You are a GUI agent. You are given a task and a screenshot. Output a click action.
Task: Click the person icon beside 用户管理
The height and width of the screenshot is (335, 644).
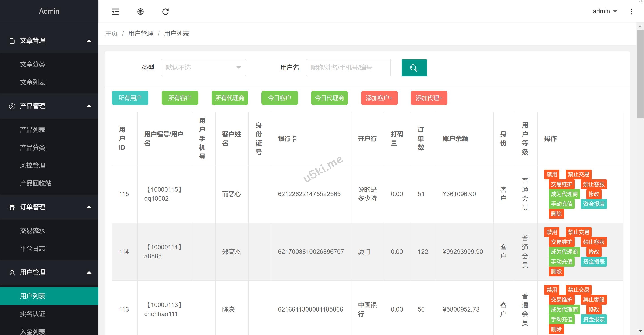[x=12, y=273]
